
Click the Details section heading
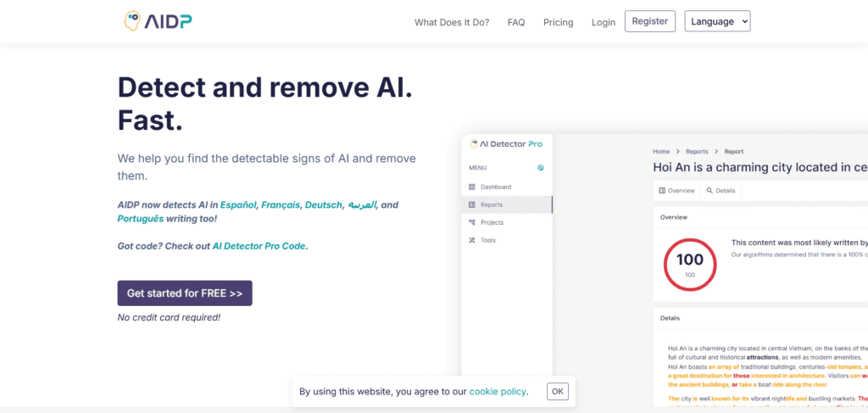point(670,318)
